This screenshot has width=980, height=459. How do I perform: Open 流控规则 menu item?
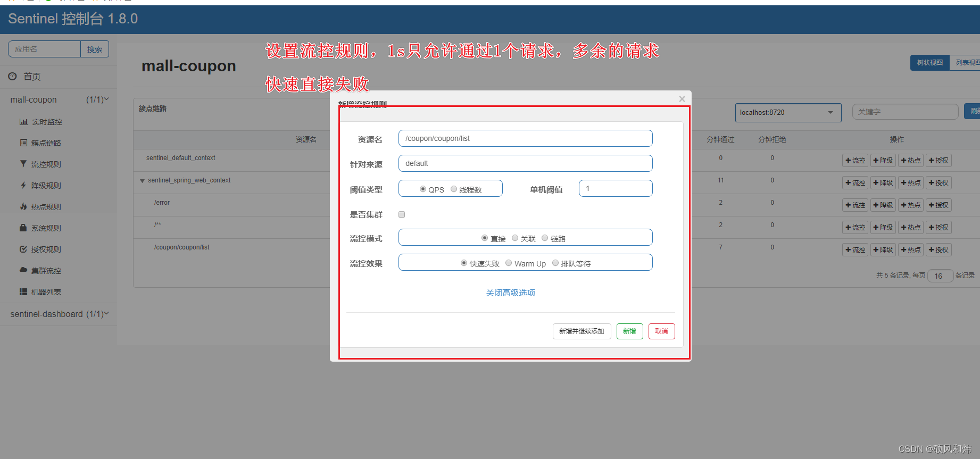(x=46, y=164)
